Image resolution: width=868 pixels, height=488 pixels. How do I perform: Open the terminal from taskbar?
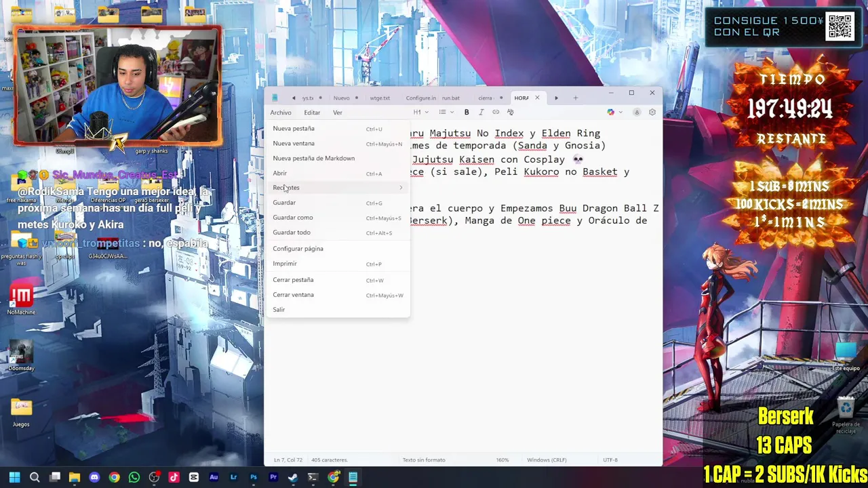pos(313,478)
